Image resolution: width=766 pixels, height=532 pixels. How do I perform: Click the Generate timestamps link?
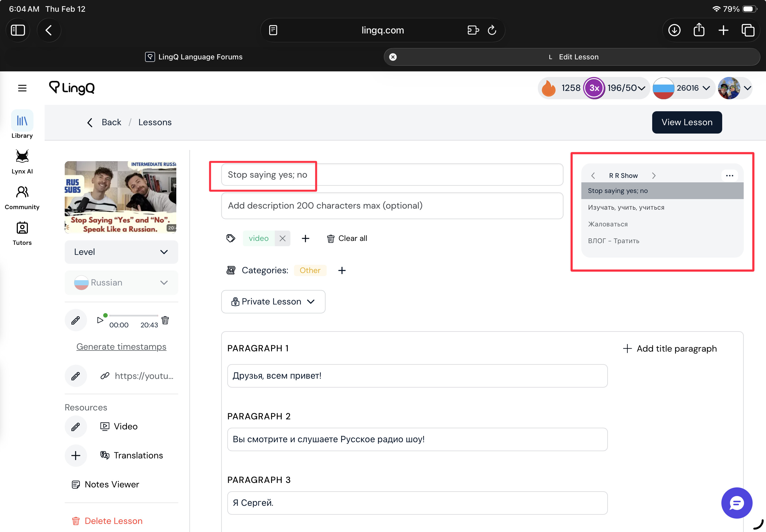[121, 347]
